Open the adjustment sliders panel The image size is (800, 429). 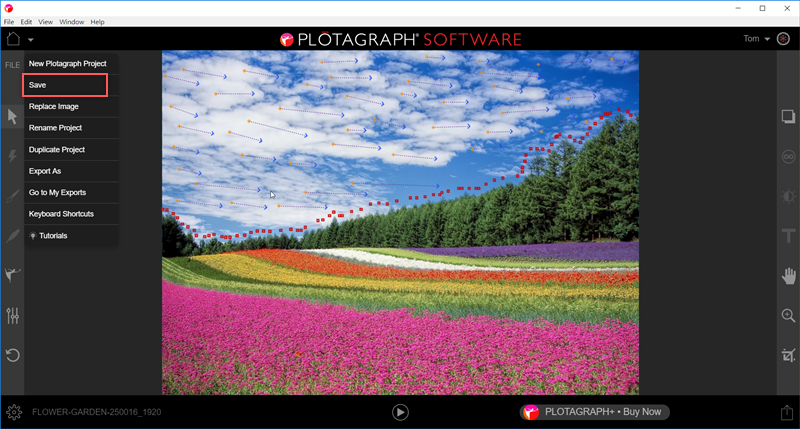[12, 316]
